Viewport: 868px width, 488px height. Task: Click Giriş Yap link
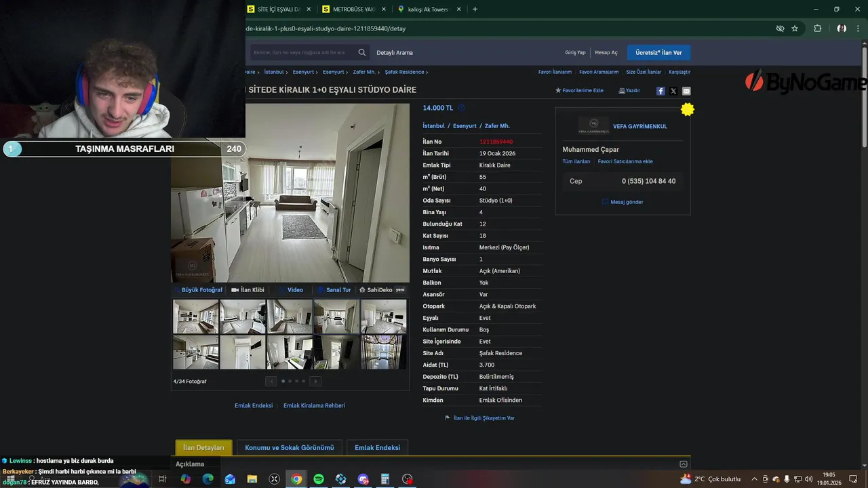point(575,52)
